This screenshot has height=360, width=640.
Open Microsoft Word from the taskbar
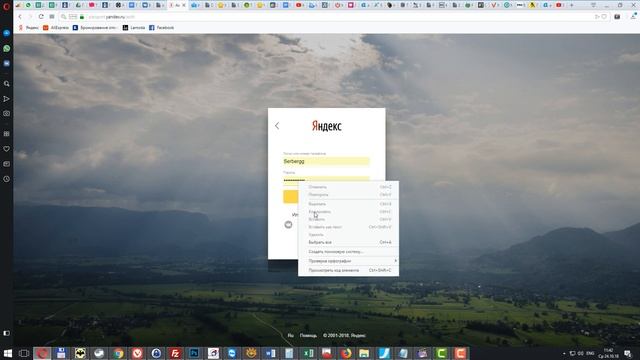[270, 353]
